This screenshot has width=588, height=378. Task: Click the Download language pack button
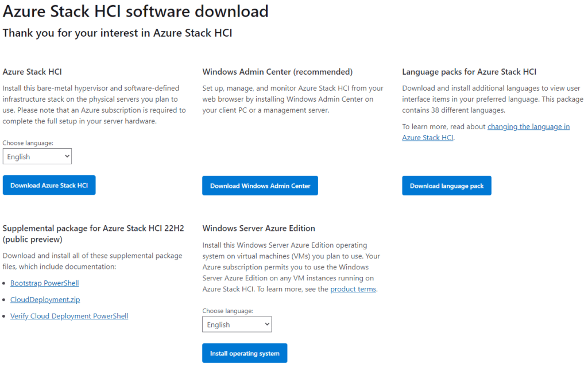point(446,186)
